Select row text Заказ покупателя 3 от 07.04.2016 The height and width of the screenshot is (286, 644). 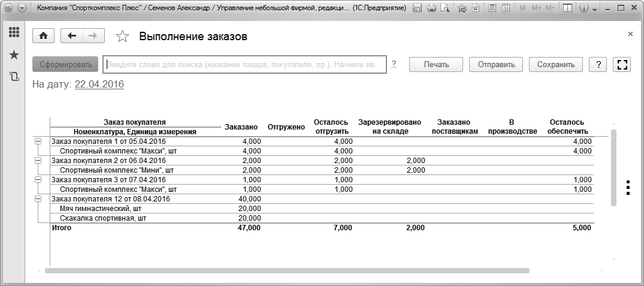[x=108, y=179]
